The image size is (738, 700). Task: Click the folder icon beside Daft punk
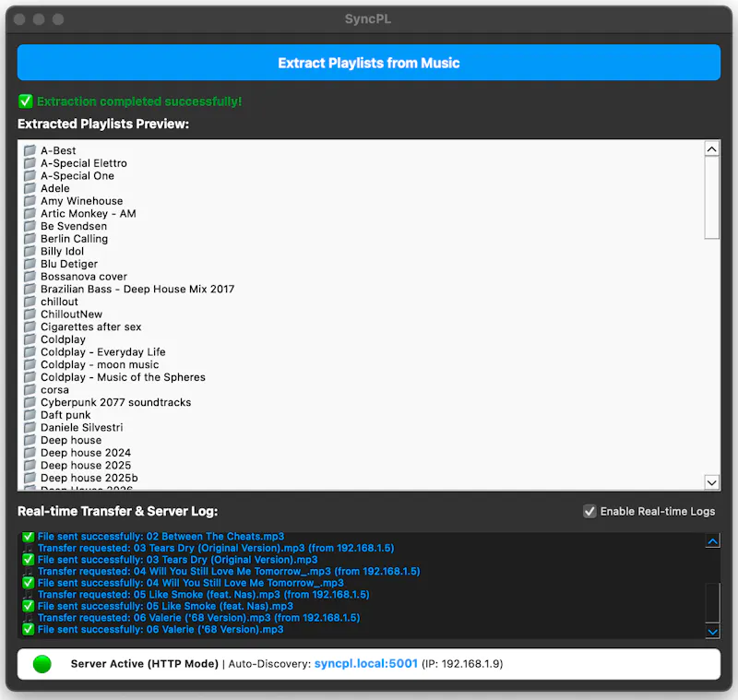pos(30,414)
